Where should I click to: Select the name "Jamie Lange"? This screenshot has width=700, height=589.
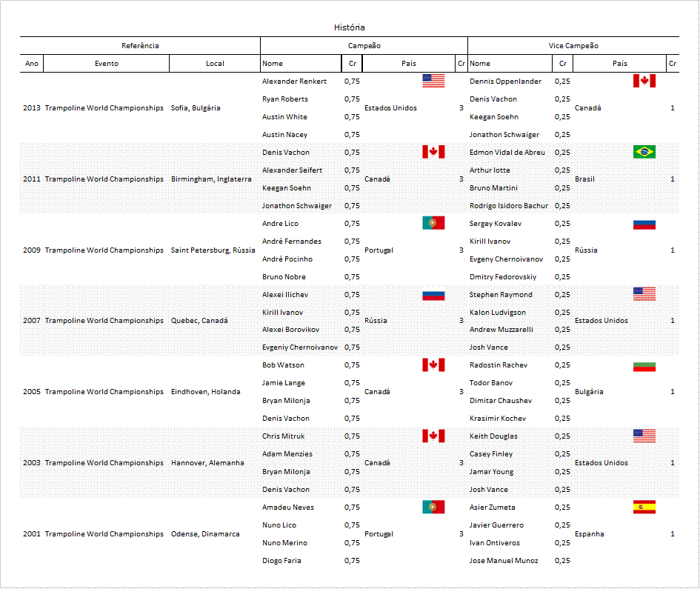point(284,383)
